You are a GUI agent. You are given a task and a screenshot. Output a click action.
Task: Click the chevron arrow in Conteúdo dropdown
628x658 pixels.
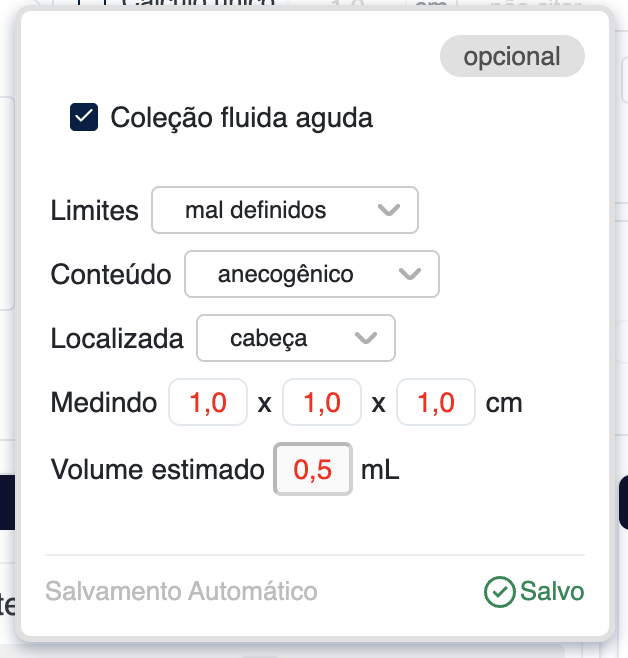(409, 274)
